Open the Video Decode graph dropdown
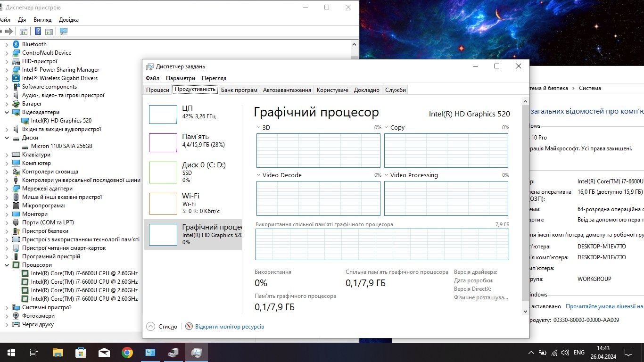Viewport: 644px width, 362px height. [x=259, y=175]
